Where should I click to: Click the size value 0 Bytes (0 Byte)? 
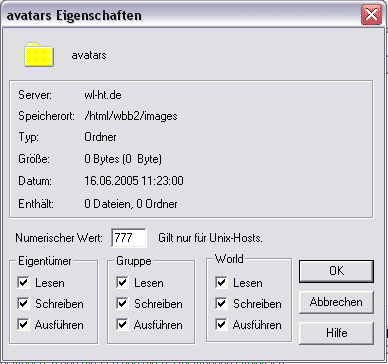123,159
